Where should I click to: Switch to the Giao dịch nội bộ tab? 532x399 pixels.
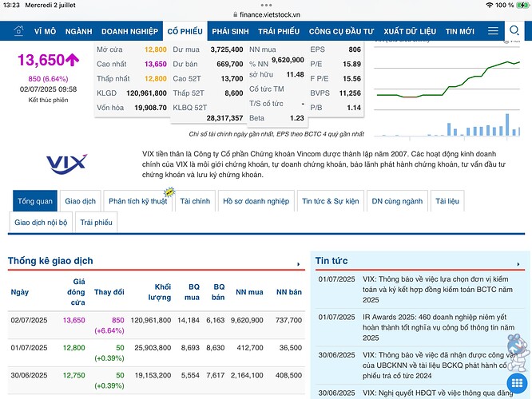[41, 223]
